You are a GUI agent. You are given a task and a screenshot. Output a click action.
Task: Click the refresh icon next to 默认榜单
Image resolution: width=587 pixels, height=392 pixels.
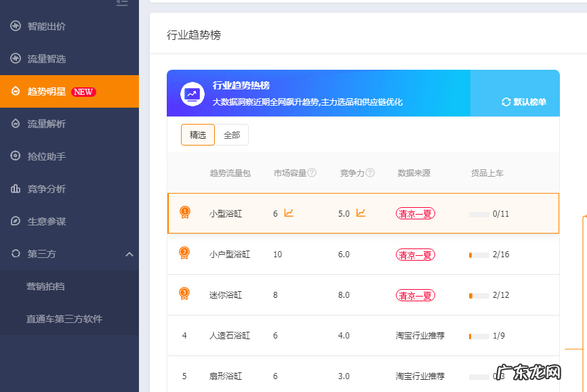(505, 101)
